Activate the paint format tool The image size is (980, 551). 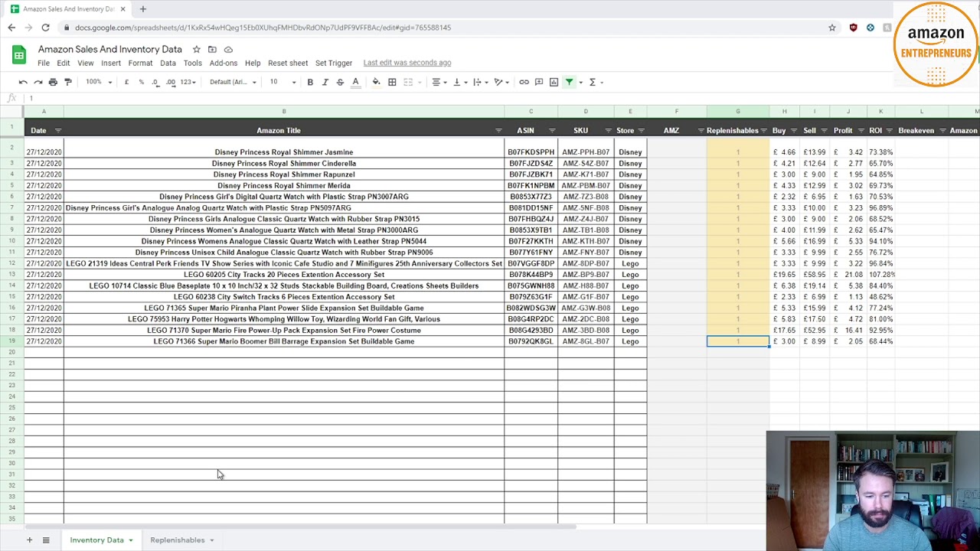point(68,82)
